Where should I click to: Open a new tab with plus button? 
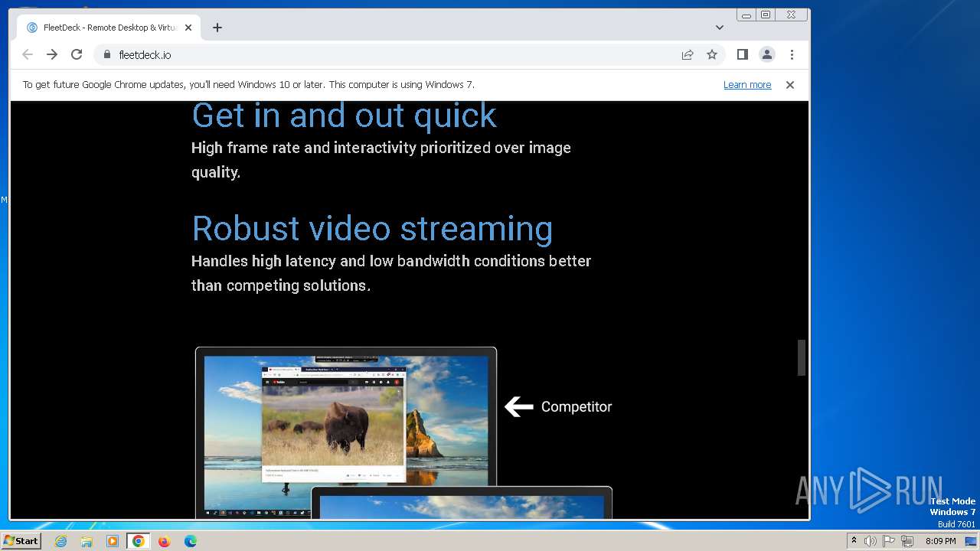pos(217,28)
